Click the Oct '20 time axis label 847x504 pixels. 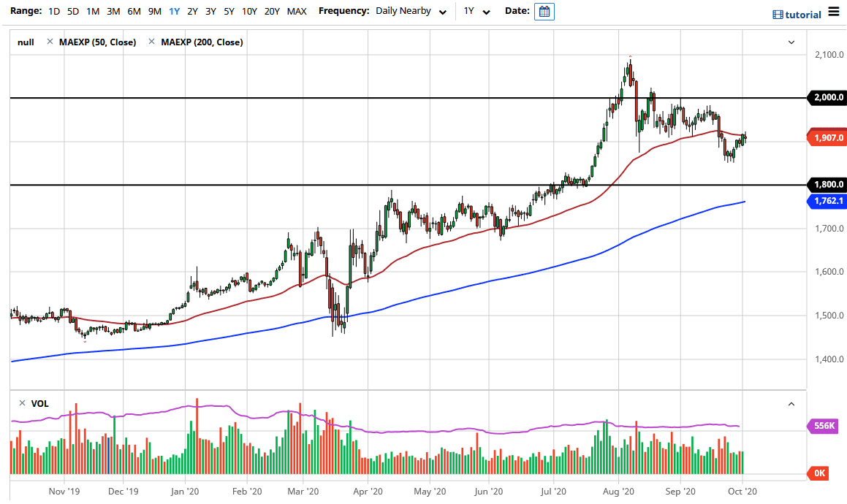point(742,491)
